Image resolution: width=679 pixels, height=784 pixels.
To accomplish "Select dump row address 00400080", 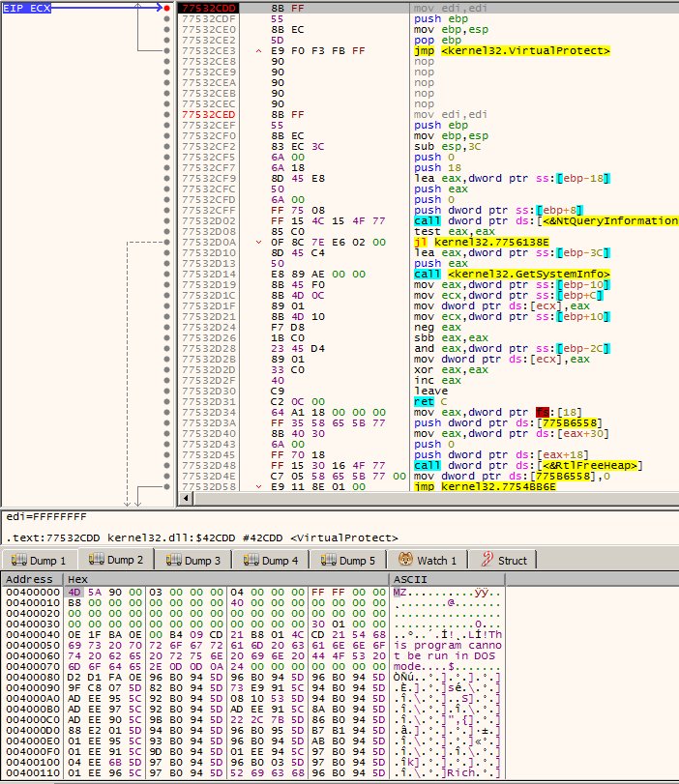I will click(33, 677).
